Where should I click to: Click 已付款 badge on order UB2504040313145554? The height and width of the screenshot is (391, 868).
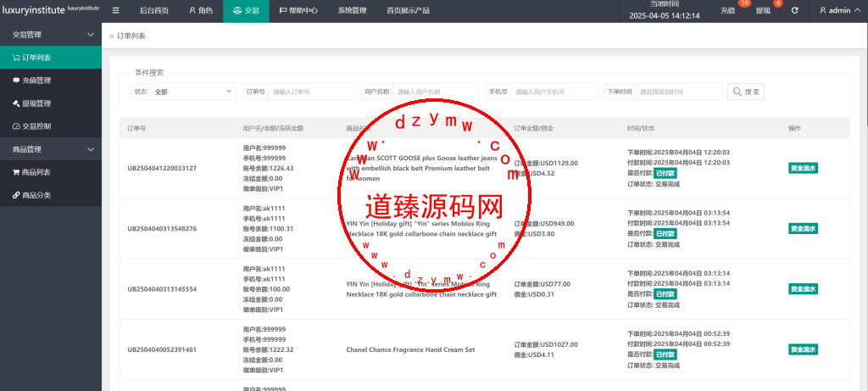[665, 294]
